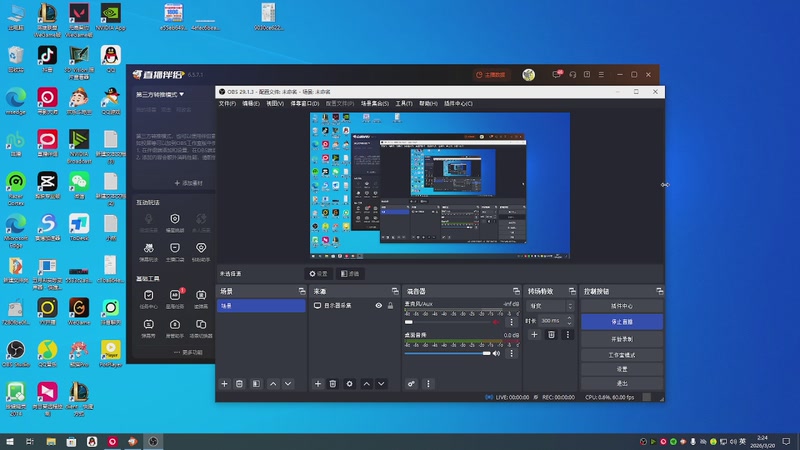Adjust desktop audio volume slider

coord(448,353)
